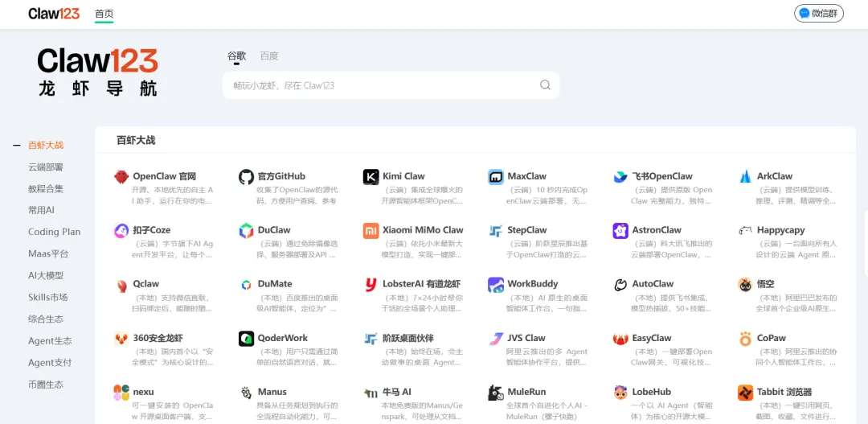Click the 官方GitHub octocat icon
Viewport: 868px width, 424px height.
pyautogui.click(x=247, y=177)
